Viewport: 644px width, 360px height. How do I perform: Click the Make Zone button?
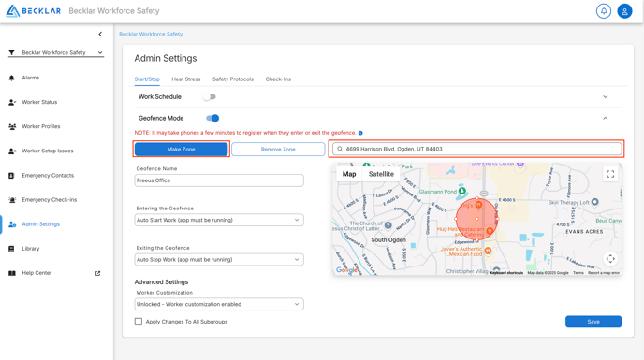point(182,149)
